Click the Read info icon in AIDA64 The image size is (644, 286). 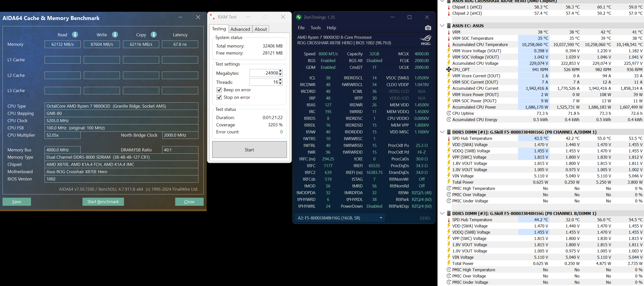pos(75,35)
